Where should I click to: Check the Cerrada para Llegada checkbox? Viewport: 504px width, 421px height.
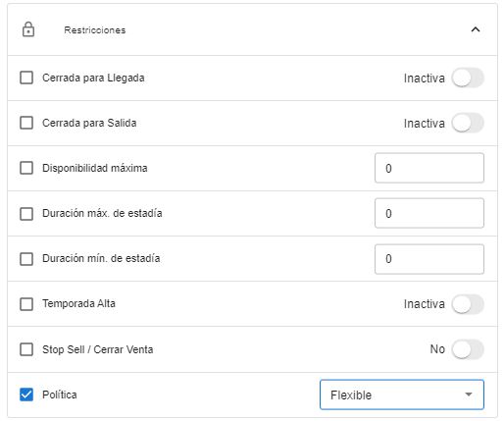(26, 78)
